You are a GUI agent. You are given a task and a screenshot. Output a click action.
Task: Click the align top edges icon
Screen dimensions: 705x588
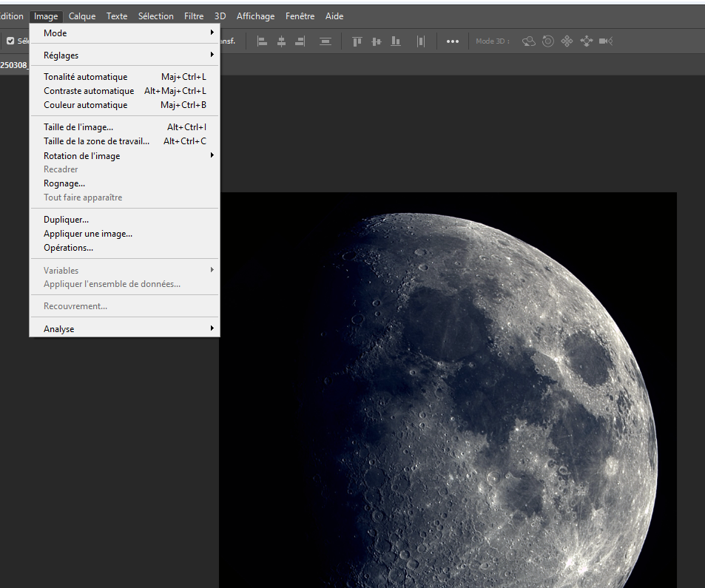(x=357, y=41)
